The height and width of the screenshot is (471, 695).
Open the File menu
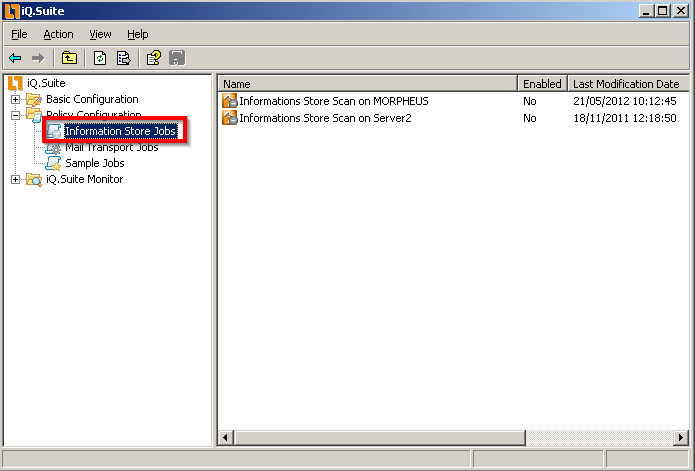19,34
